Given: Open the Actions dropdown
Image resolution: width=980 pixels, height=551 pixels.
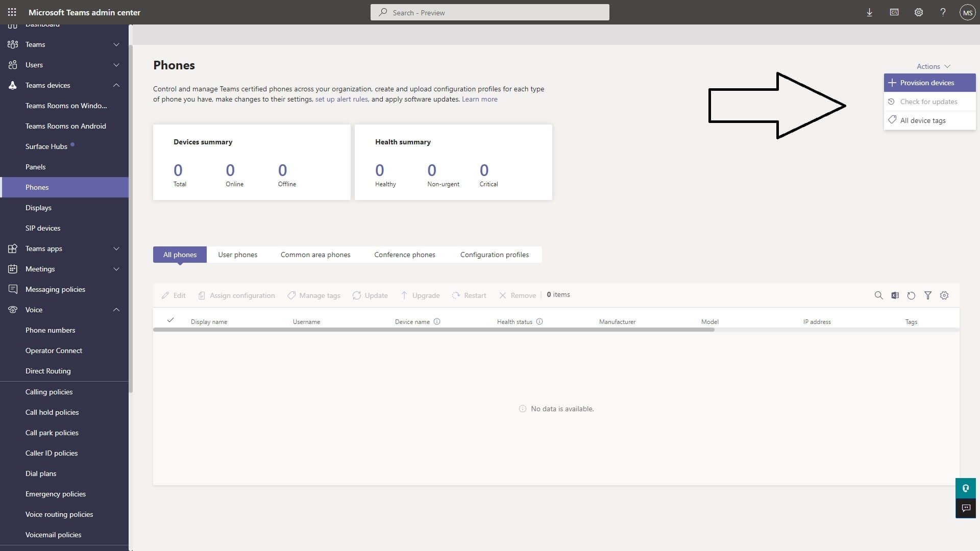Looking at the screenshot, I should tap(933, 66).
